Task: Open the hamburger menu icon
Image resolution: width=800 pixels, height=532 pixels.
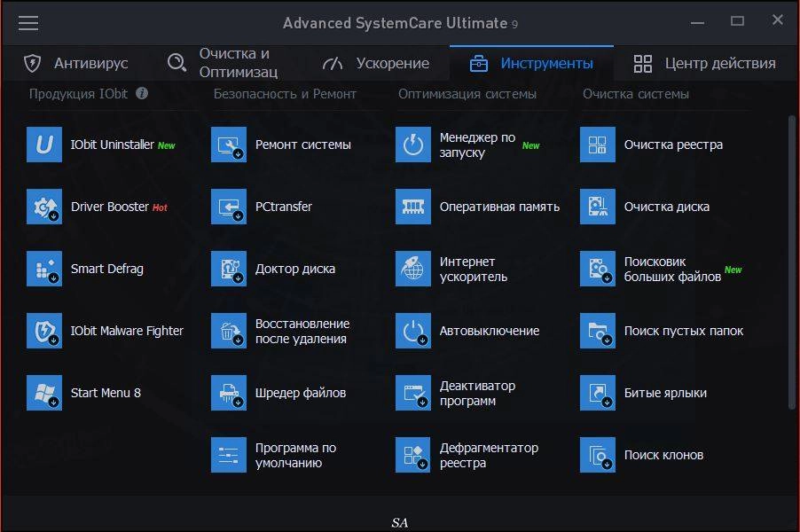Action: (28, 23)
